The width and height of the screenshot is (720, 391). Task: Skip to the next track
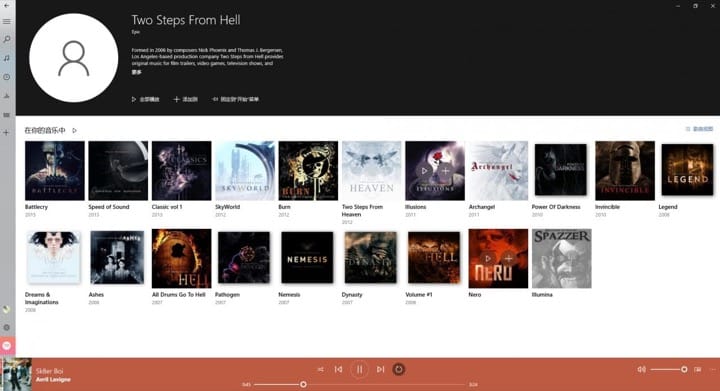pos(380,369)
